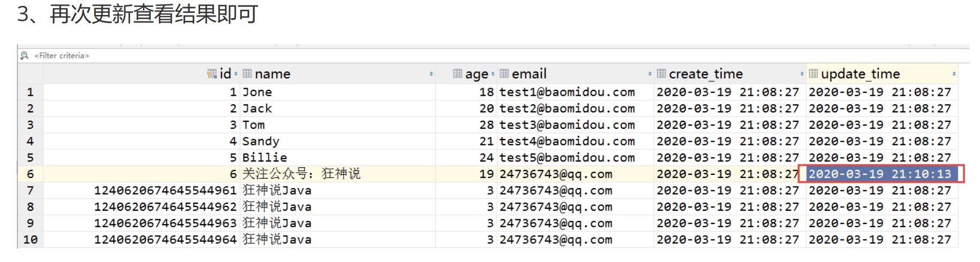Select row number 6 in the gutter
This screenshot has height=262, width=980.
pos(30,174)
